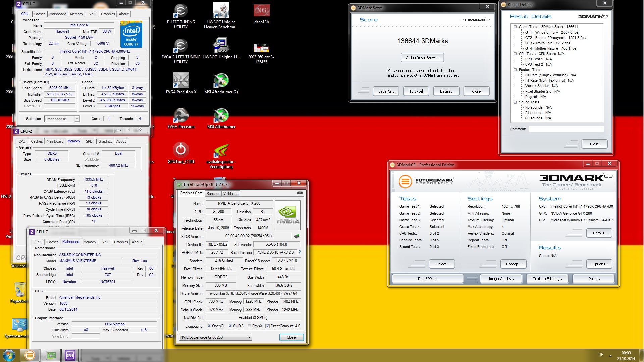Launch MSI Afterburner desktop icon
Screen dimensions: 644x362
[x=221, y=118]
